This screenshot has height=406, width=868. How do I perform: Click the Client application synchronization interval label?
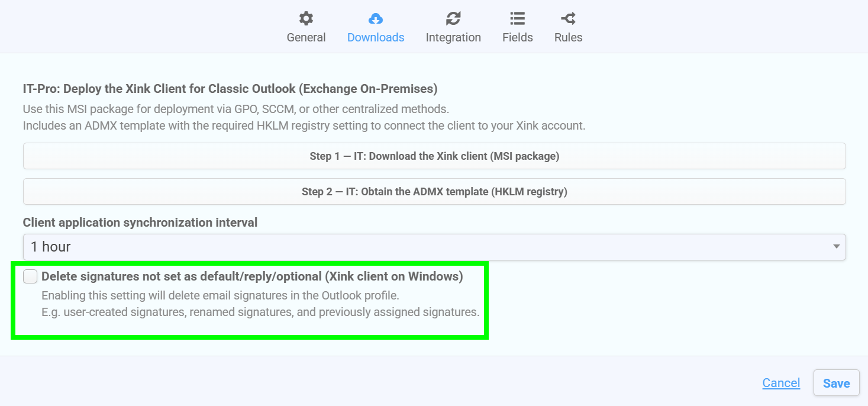point(140,223)
